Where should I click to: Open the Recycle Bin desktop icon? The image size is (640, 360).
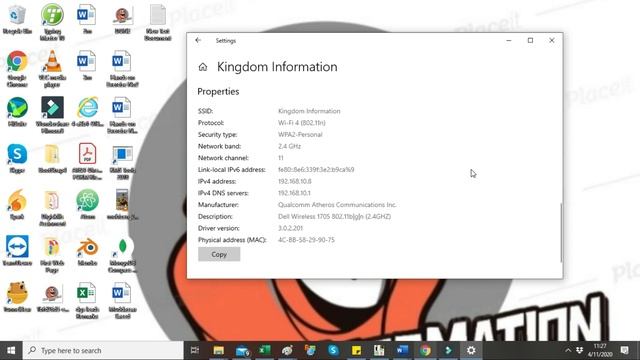click(17, 20)
